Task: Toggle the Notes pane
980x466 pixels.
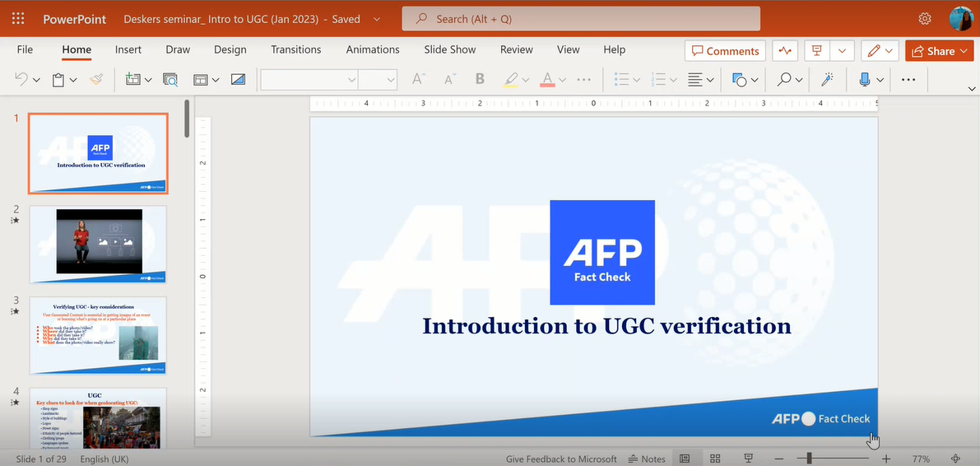Action: click(x=647, y=459)
